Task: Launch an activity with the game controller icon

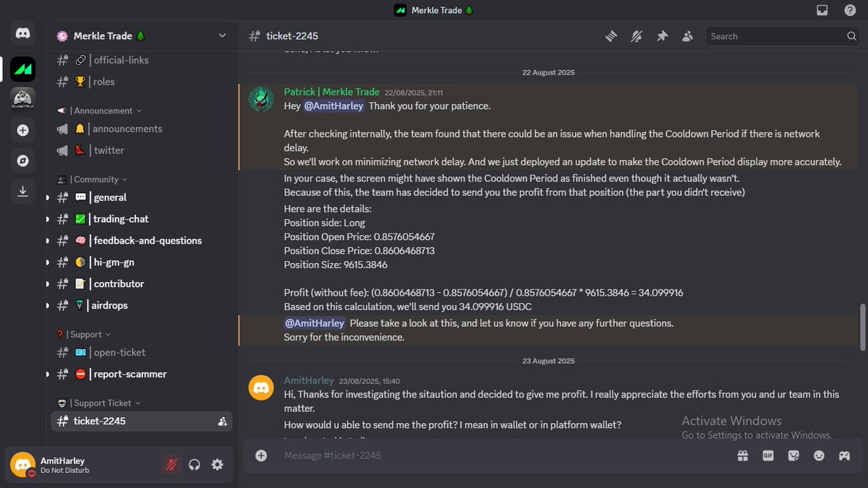Action: pyautogui.click(x=843, y=455)
